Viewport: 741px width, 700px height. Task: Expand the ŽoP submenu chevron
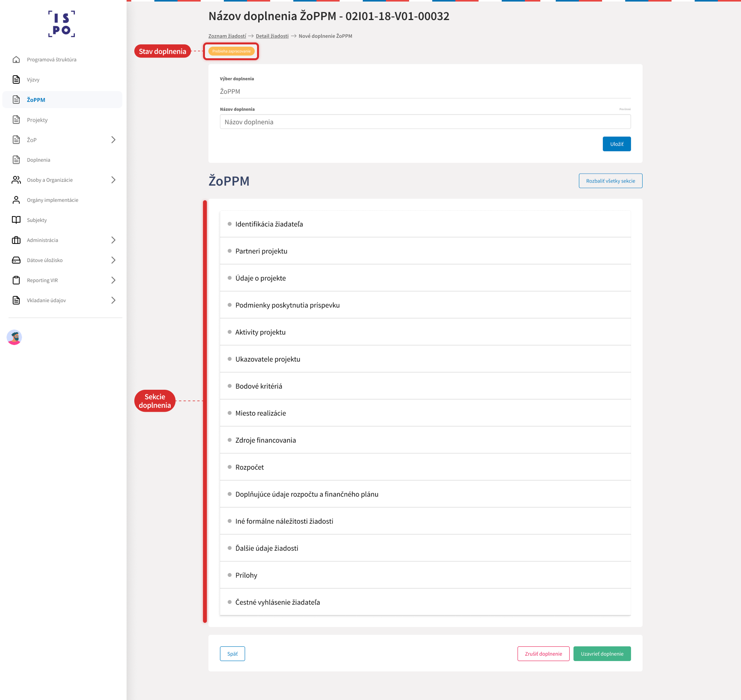point(113,140)
